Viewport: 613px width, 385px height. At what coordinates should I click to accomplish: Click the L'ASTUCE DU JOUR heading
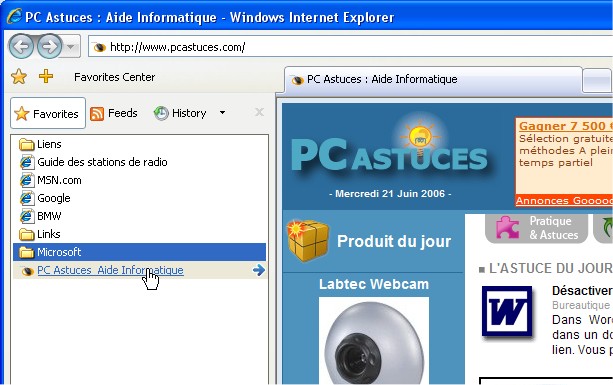(x=550, y=268)
